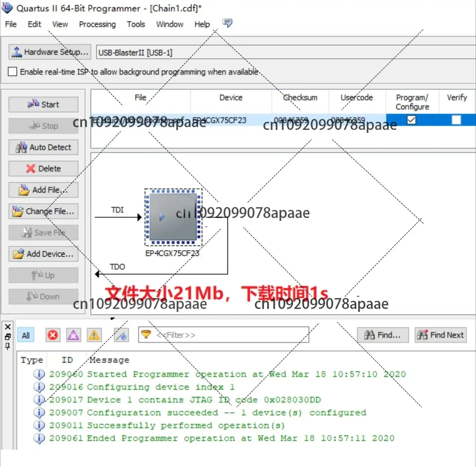Click Change File button
Screen dimensions: 476x467
43,211
